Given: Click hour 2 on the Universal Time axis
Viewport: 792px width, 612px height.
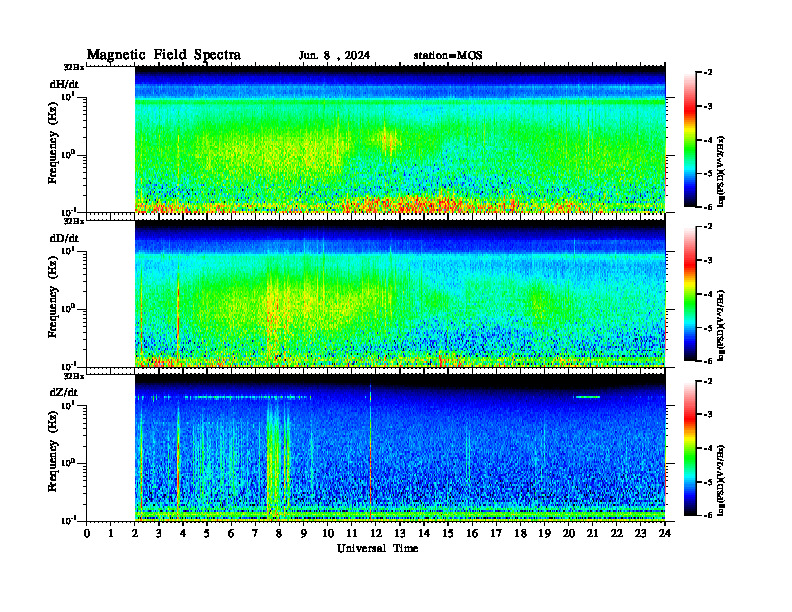Looking at the screenshot, I should point(135,534).
